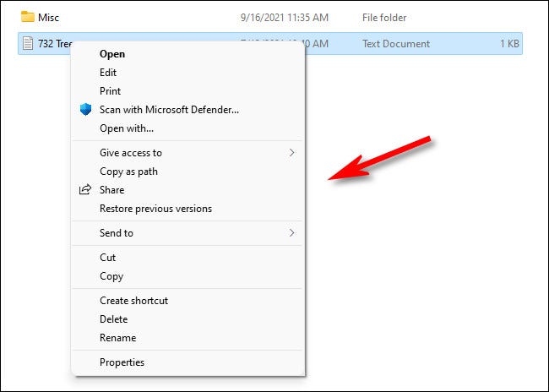
Task: Click the Text Document type cell
Action: [396, 44]
